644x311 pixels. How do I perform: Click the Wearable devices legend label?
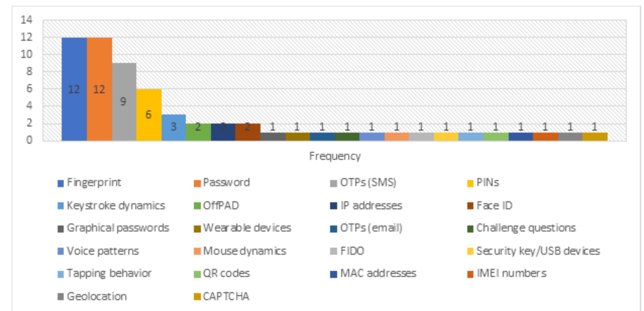247,228
